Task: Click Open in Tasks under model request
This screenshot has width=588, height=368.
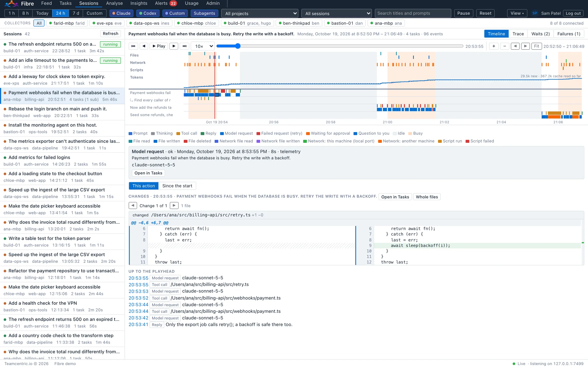Action: point(148,173)
